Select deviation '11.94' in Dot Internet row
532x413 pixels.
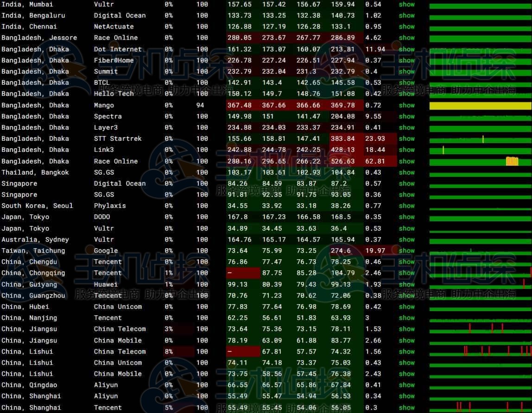point(375,49)
